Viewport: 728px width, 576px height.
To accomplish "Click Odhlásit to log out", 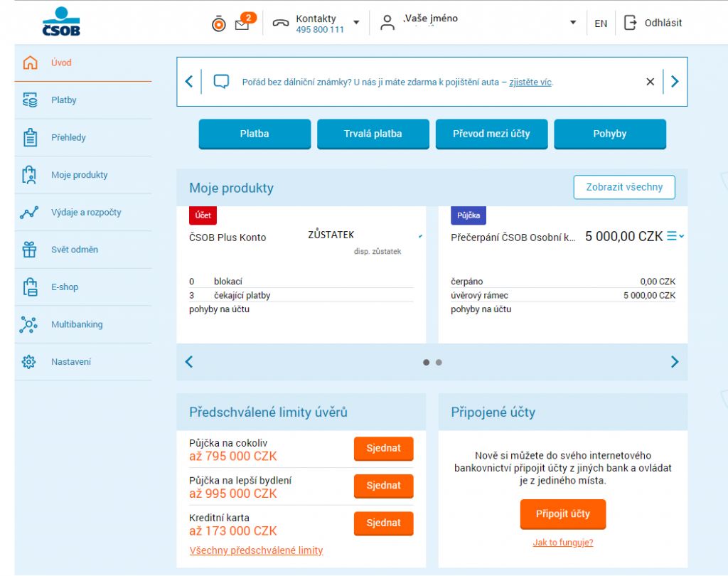I will click(663, 23).
